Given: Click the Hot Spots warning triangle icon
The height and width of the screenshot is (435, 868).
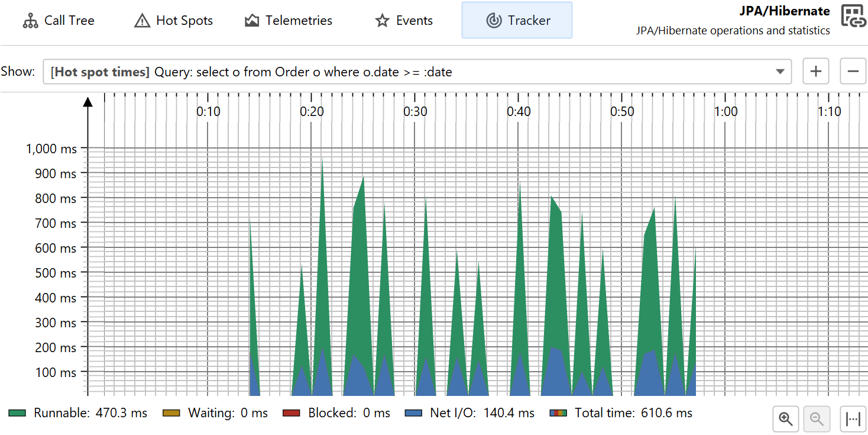Looking at the screenshot, I should (142, 21).
